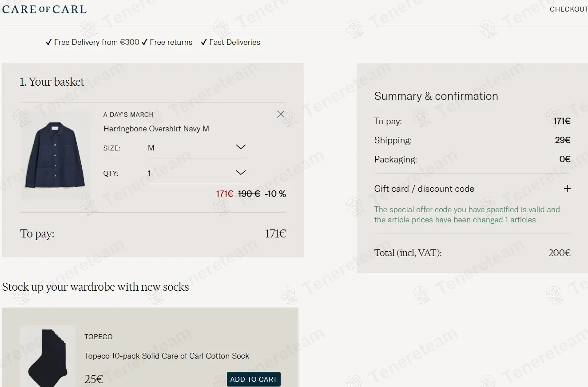This screenshot has height=387, width=588.
Task: Open the QTY dropdown chevron
Action: pos(241,173)
